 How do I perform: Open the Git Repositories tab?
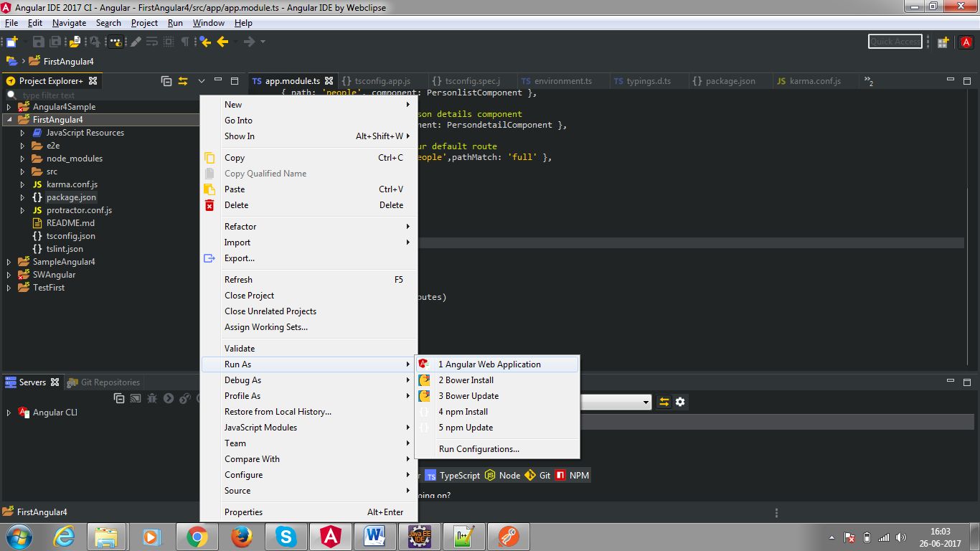(x=103, y=382)
